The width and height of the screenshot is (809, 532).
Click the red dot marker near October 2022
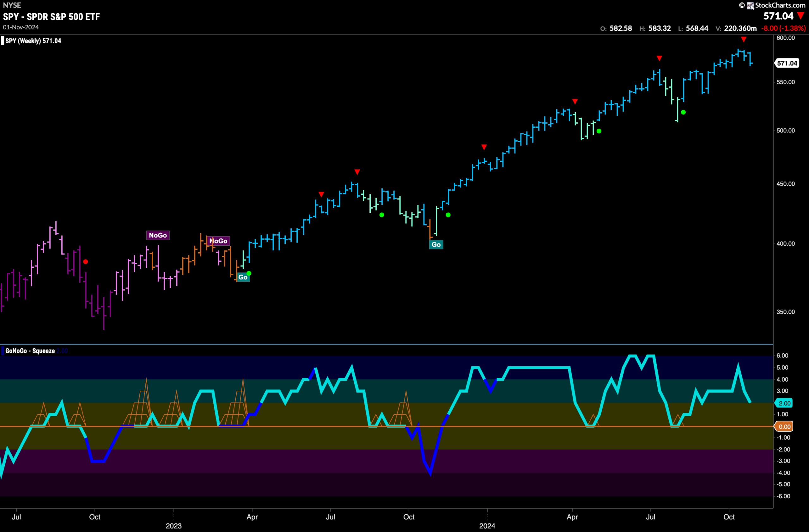click(x=86, y=262)
